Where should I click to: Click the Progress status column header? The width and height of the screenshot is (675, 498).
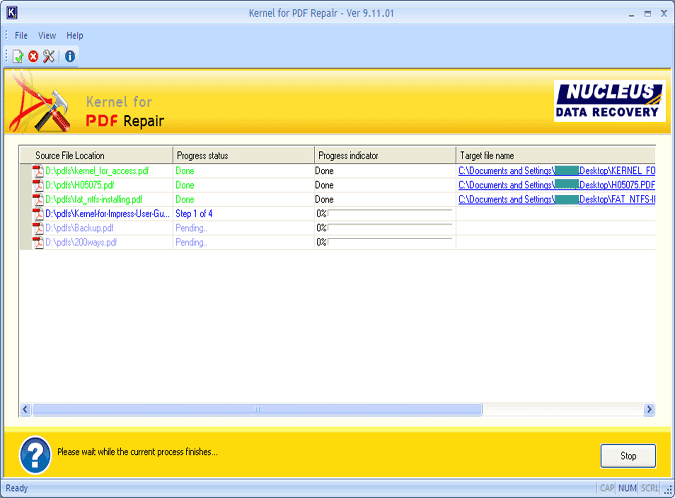click(243, 155)
